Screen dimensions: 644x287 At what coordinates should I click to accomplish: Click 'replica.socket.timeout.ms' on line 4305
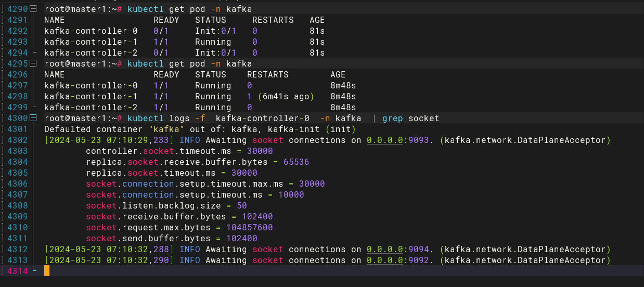[x=151, y=173]
